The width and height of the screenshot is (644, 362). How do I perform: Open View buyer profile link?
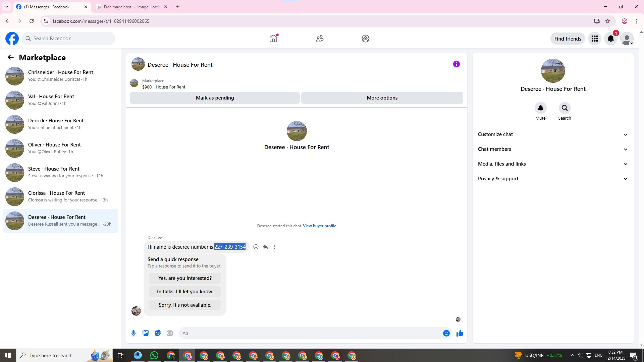coord(319,226)
